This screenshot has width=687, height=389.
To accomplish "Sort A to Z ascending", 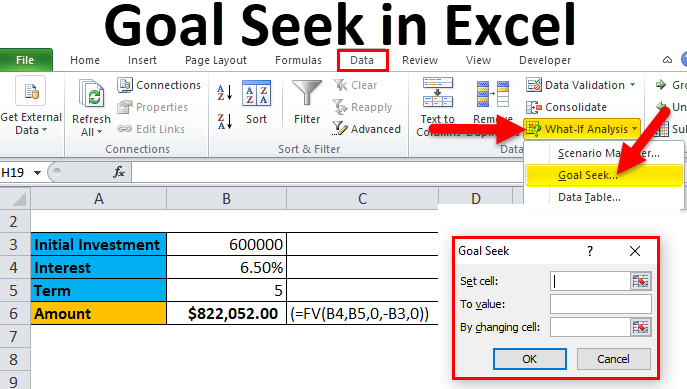I will (225, 92).
